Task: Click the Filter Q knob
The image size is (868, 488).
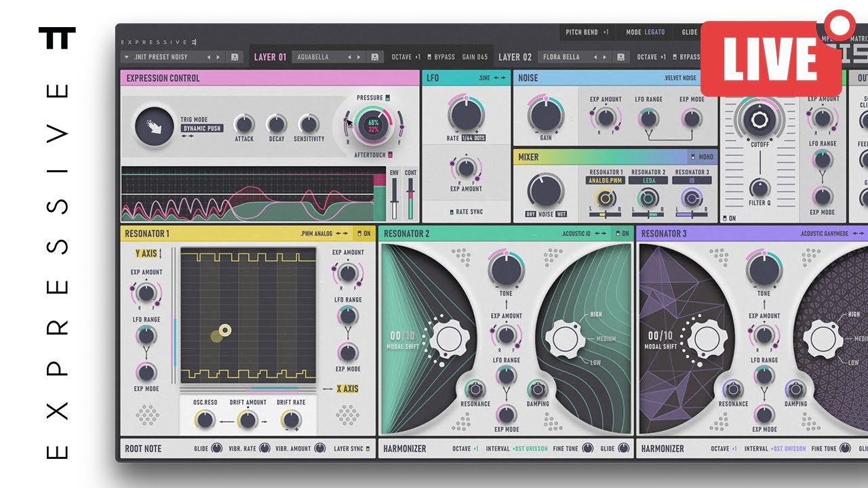Action: [759, 188]
